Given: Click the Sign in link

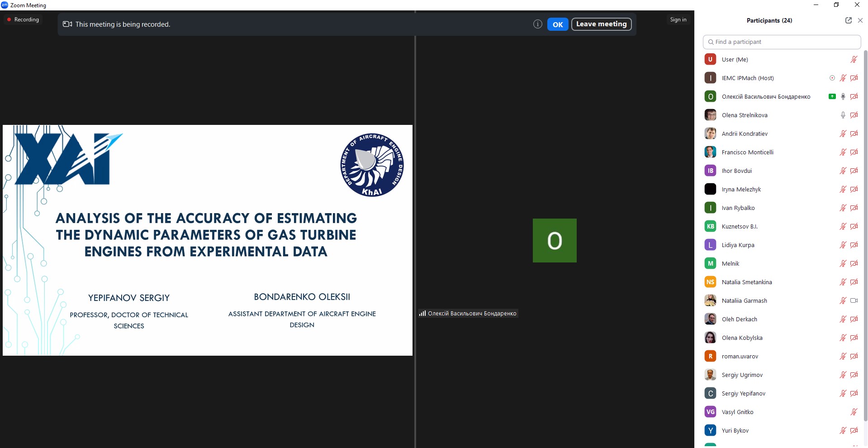Looking at the screenshot, I should tap(678, 19).
